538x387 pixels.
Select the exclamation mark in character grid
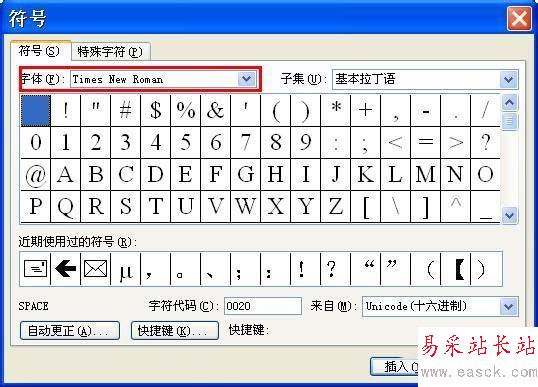pyautogui.click(x=66, y=110)
